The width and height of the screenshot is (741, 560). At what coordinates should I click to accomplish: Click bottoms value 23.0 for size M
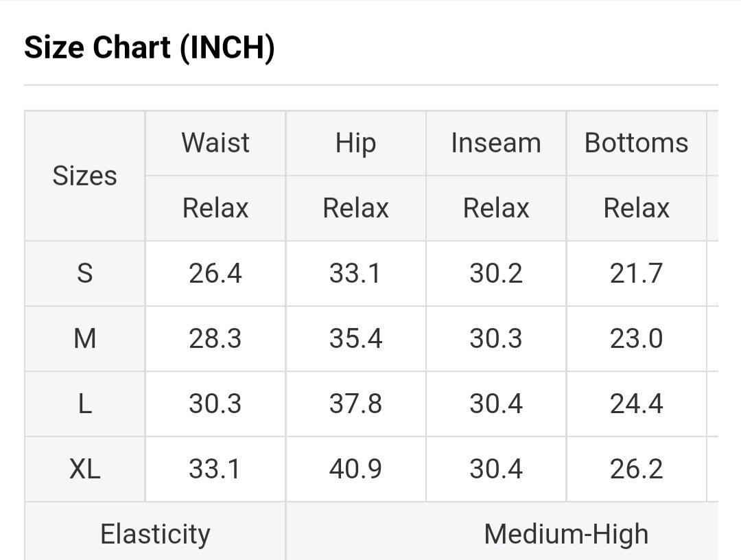[x=636, y=338]
